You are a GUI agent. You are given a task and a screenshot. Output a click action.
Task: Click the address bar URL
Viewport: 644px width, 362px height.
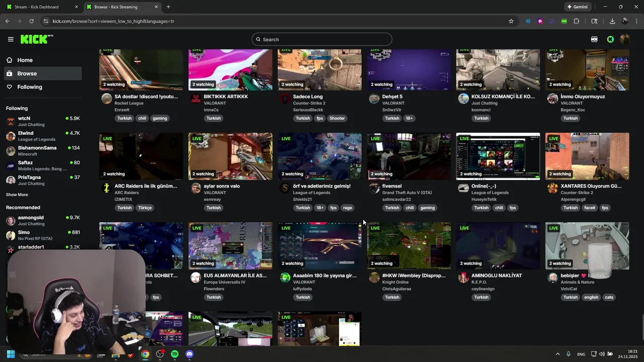point(114,21)
